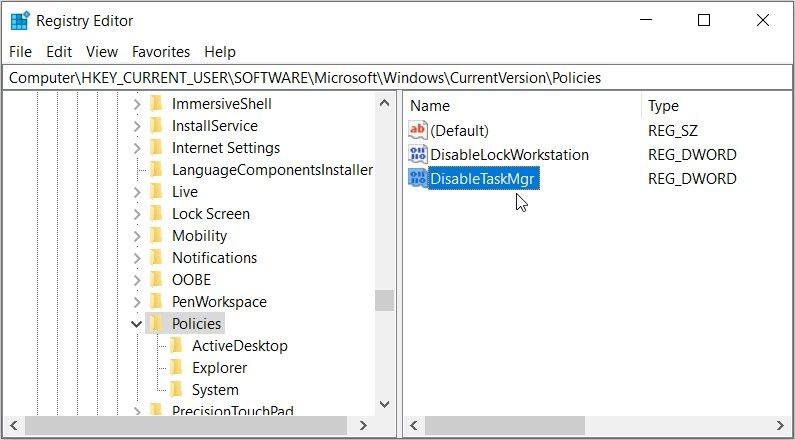This screenshot has width=795, height=440.
Task: Select the Notifications registry key
Action: pyautogui.click(x=214, y=257)
